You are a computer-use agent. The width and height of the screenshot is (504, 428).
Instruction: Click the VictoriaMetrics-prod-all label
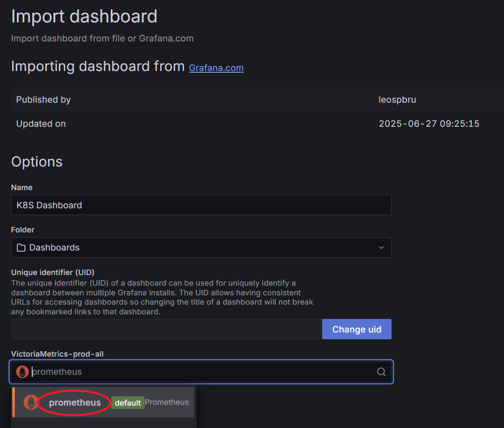pos(57,354)
